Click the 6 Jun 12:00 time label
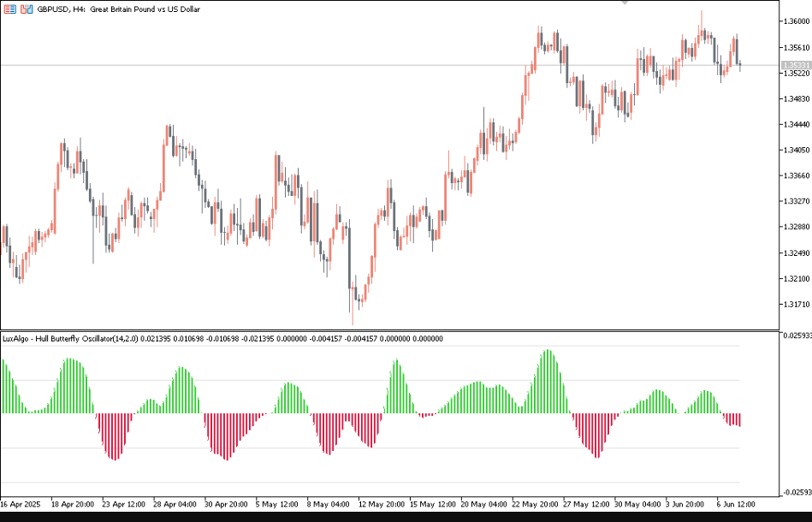 [x=738, y=505]
